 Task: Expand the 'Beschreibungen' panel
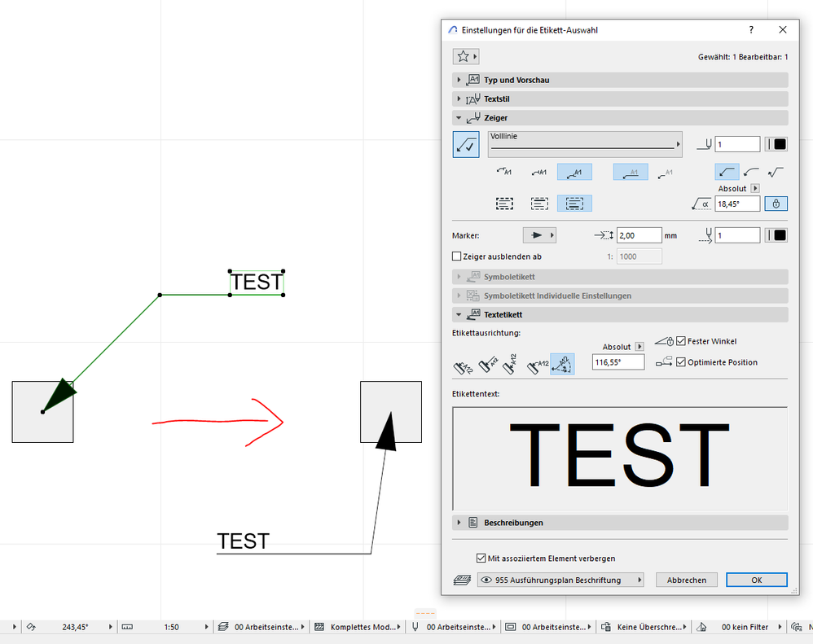coord(620,522)
